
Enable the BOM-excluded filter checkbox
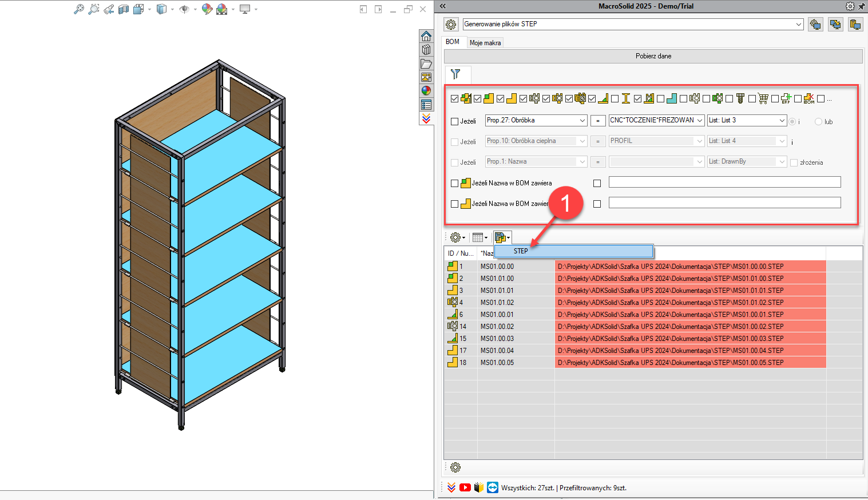click(x=798, y=98)
